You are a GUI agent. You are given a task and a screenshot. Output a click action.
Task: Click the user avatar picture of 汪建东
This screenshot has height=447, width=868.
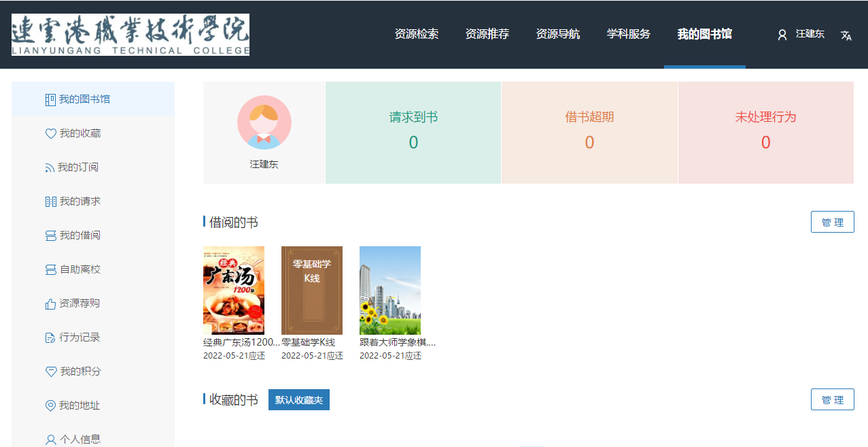(x=264, y=122)
